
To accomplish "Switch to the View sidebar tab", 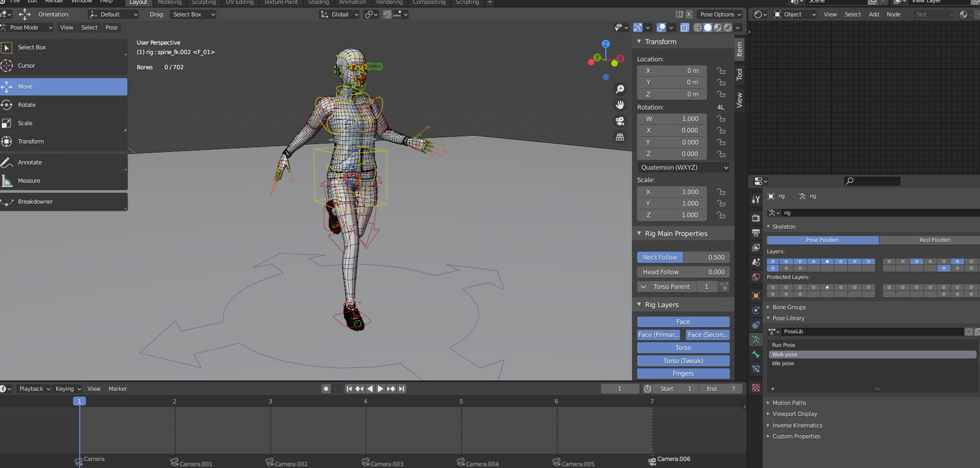I will (739, 100).
